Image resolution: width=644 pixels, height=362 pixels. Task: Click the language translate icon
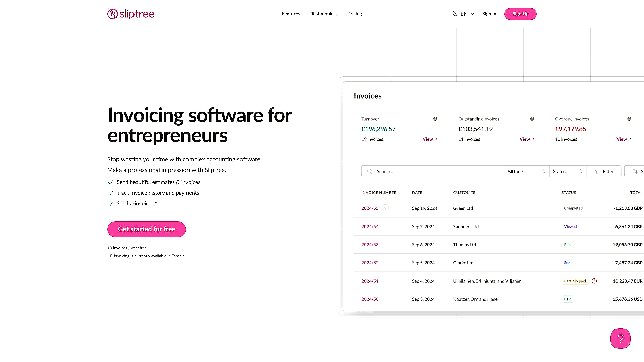[x=454, y=14]
